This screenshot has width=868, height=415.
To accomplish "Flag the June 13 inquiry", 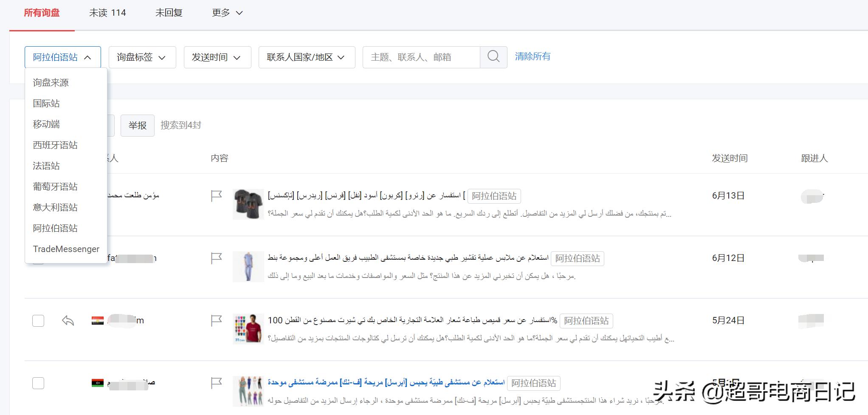I will coord(217,196).
